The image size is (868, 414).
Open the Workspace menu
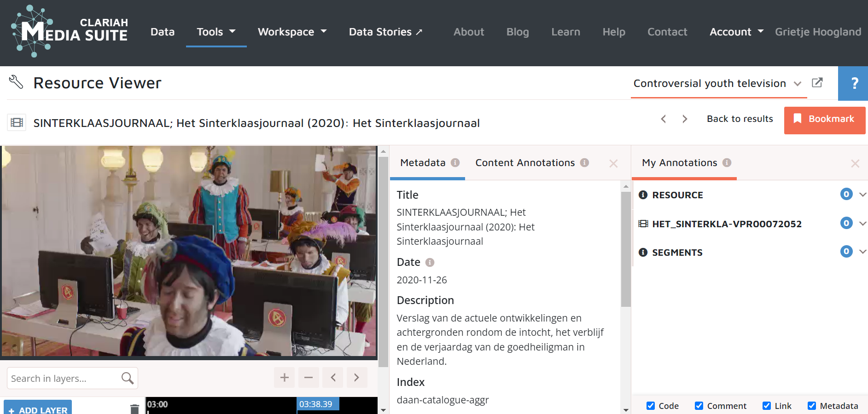(292, 32)
